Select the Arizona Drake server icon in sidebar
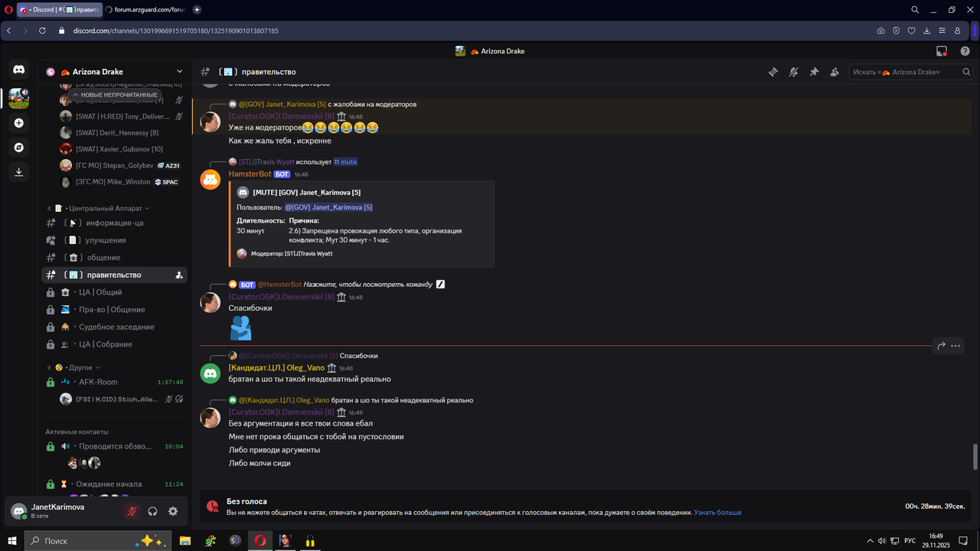 [19, 98]
